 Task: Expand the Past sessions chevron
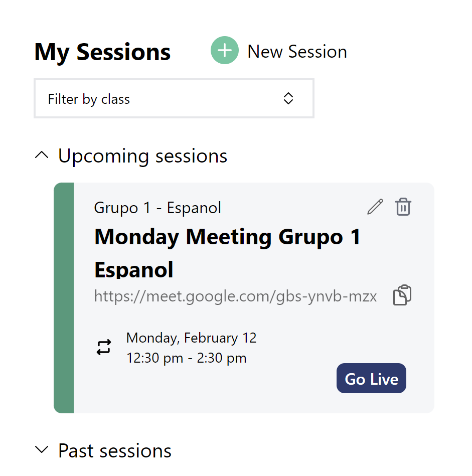[x=42, y=450]
